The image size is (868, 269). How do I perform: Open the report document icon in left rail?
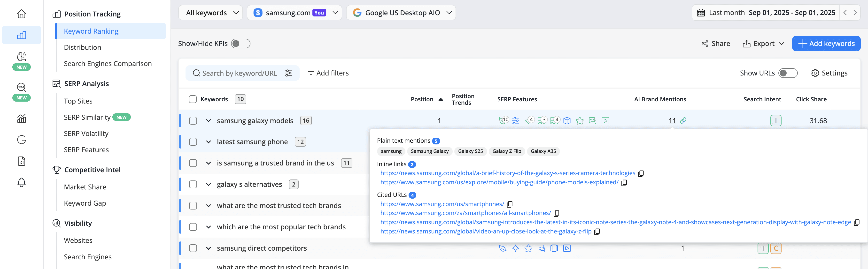click(x=22, y=161)
